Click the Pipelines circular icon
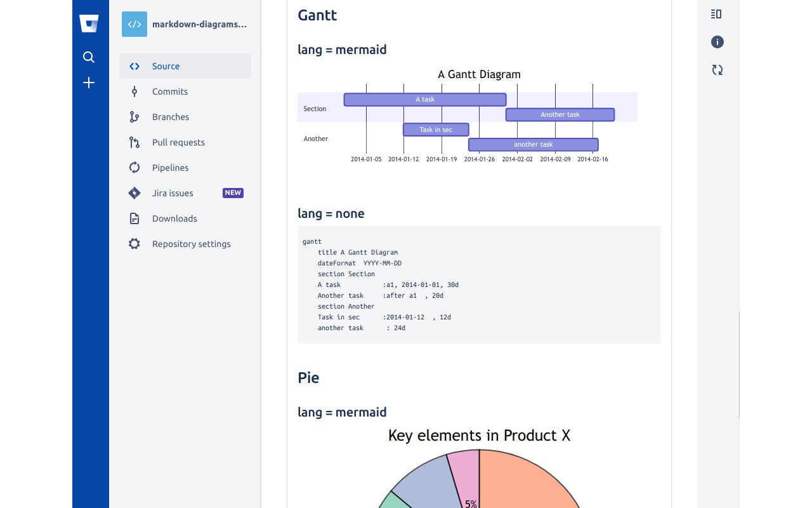The image size is (812, 508). [134, 168]
